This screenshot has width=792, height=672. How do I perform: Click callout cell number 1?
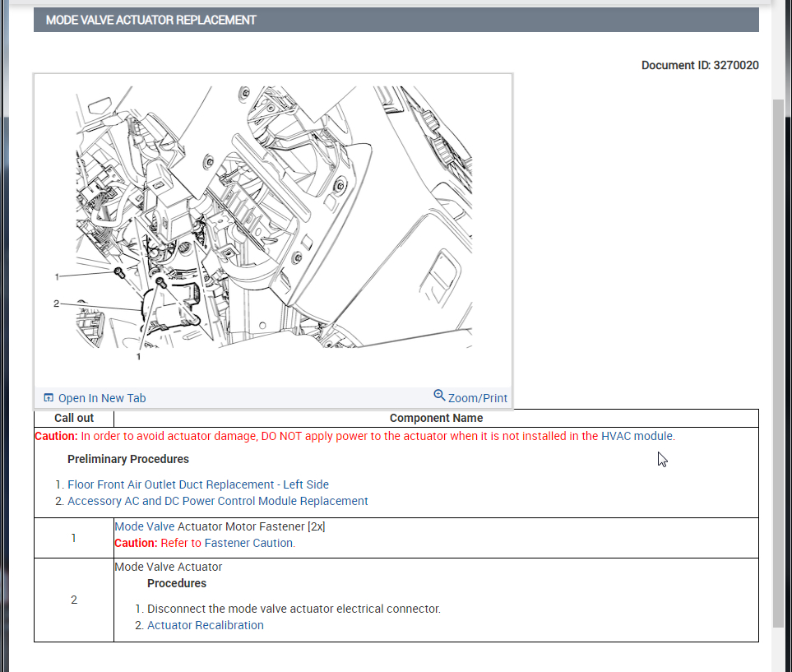click(74, 538)
